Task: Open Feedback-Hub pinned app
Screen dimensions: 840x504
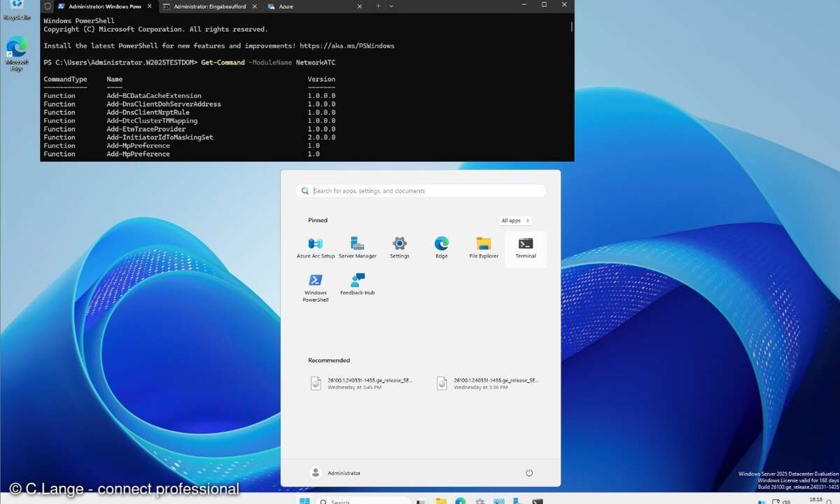Action: [358, 284]
